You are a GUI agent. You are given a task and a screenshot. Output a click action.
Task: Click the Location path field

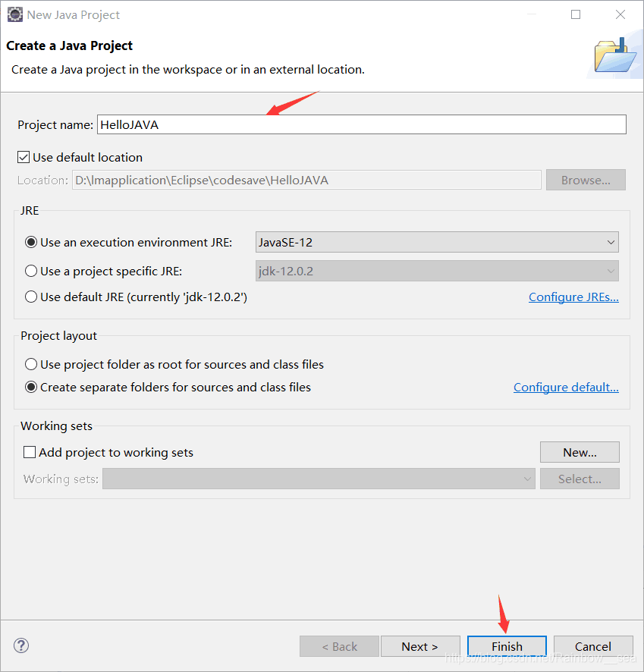coord(306,180)
